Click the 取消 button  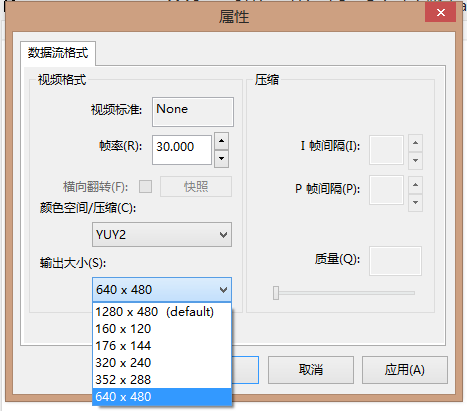pyautogui.click(x=311, y=370)
